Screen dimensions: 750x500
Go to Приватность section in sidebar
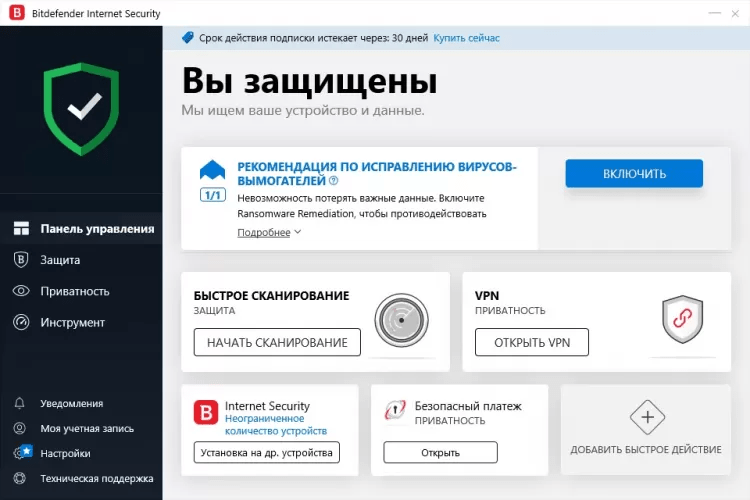(74, 291)
